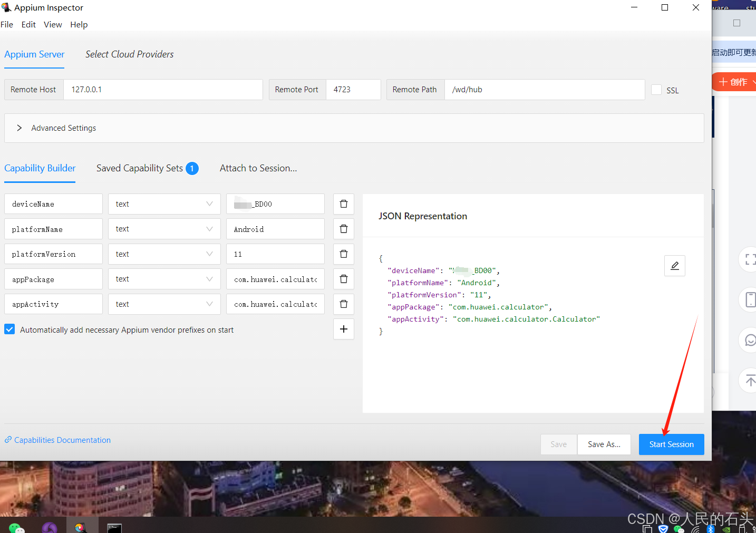The image size is (756, 533).
Task: Open the purple sphere taskbar app
Action: pyautogui.click(x=50, y=527)
